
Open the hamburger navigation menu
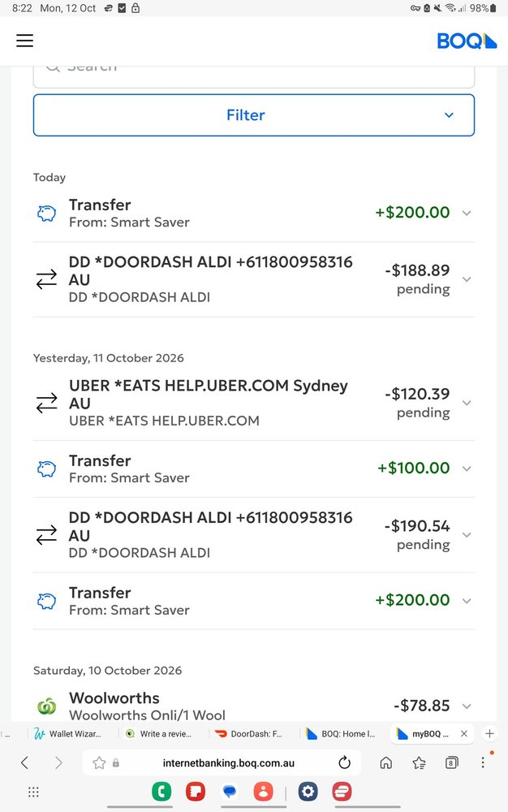(24, 41)
